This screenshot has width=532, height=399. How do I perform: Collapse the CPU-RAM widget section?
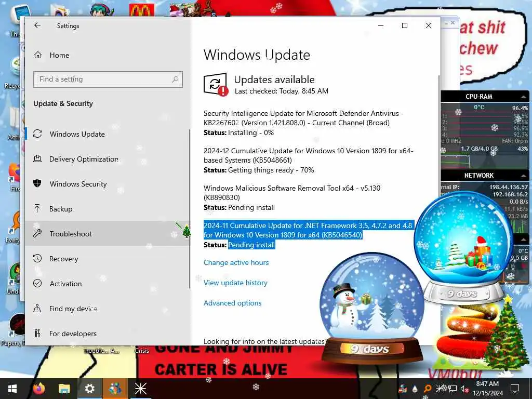click(524, 97)
